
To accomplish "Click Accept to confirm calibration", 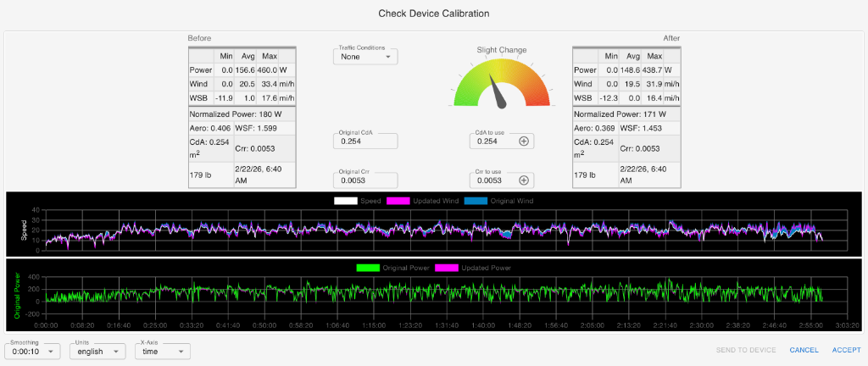I will [x=846, y=350].
